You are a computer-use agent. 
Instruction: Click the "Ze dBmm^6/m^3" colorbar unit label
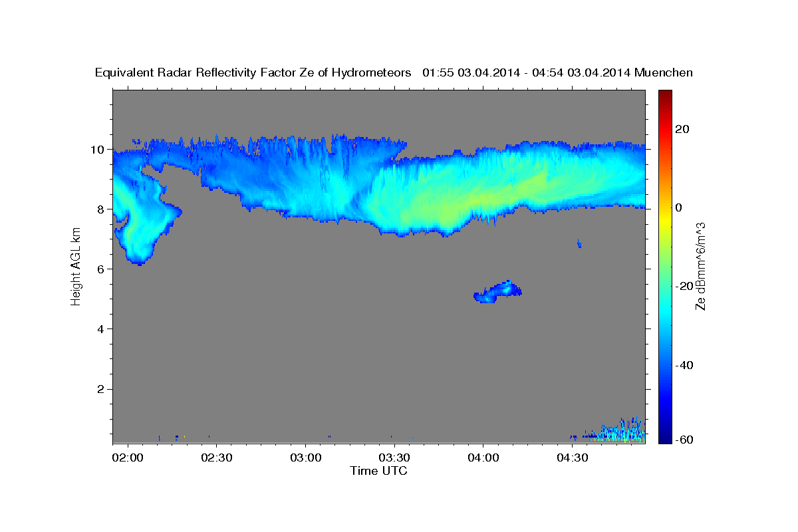(x=700, y=266)
